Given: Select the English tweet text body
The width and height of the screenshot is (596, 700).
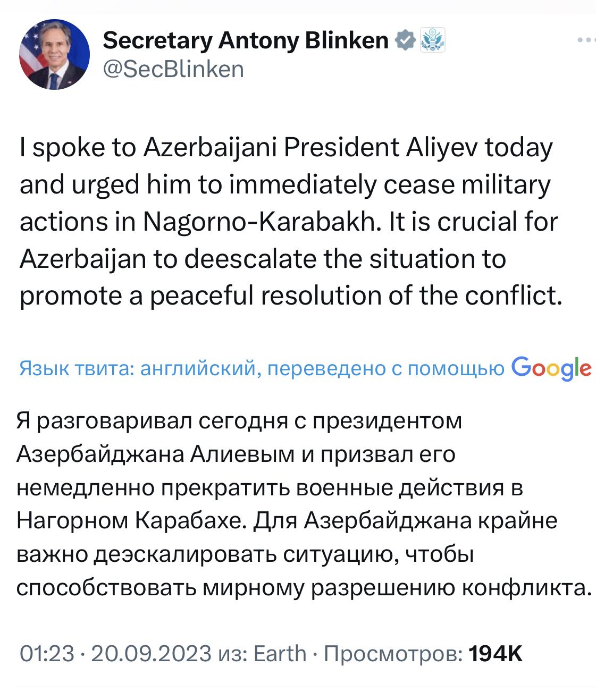Looking at the screenshot, I should pos(287,222).
